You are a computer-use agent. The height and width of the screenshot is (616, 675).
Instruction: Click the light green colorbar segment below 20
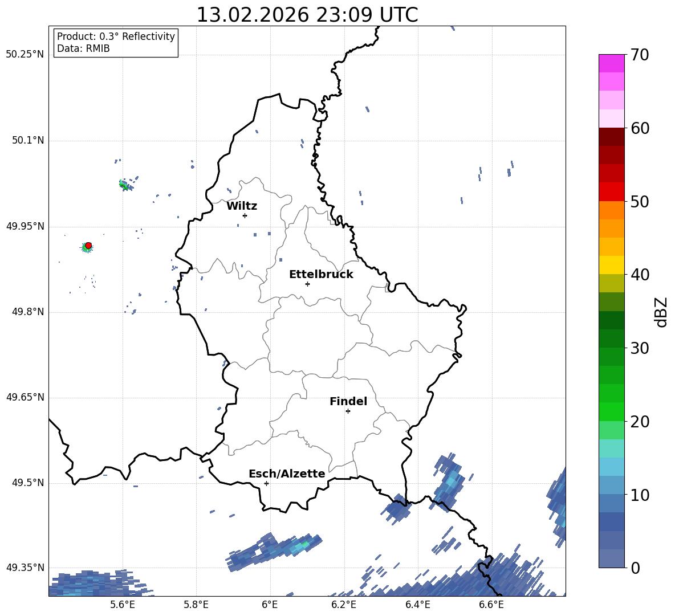tap(611, 430)
